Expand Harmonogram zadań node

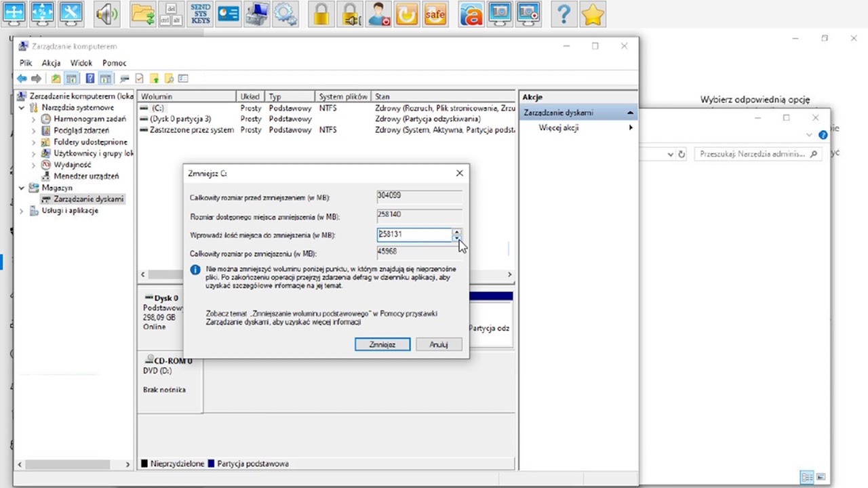click(x=33, y=119)
